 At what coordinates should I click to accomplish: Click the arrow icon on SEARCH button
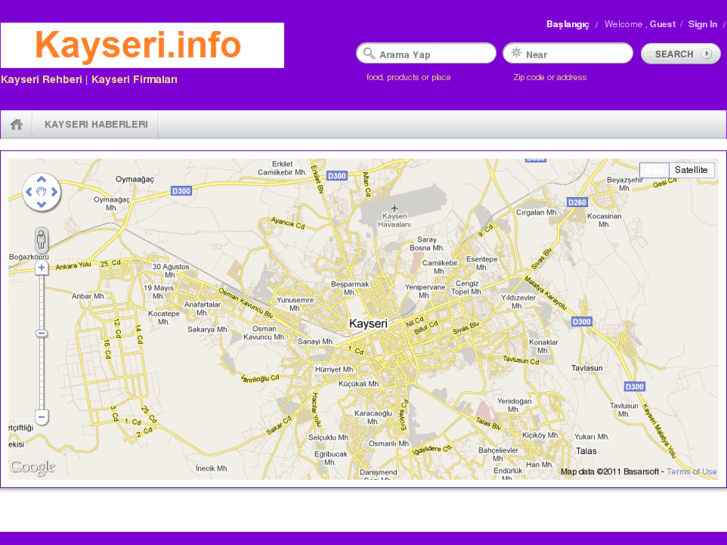click(x=707, y=54)
